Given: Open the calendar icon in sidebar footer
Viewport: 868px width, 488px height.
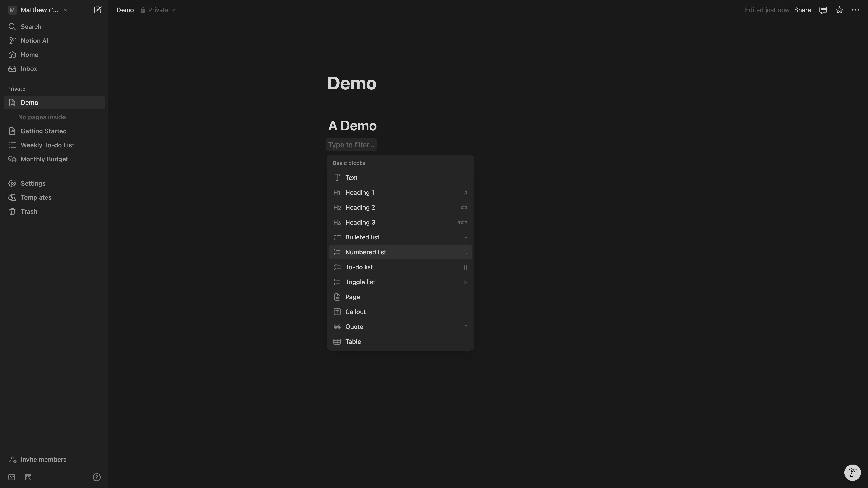Looking at the screenshot, I should [28, 477].
